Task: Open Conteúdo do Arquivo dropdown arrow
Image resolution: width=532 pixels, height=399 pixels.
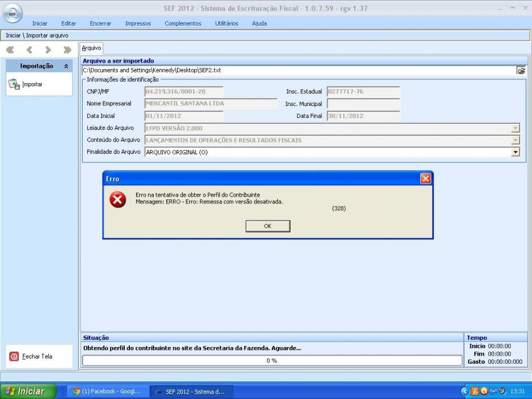Action: coord(515,140)
